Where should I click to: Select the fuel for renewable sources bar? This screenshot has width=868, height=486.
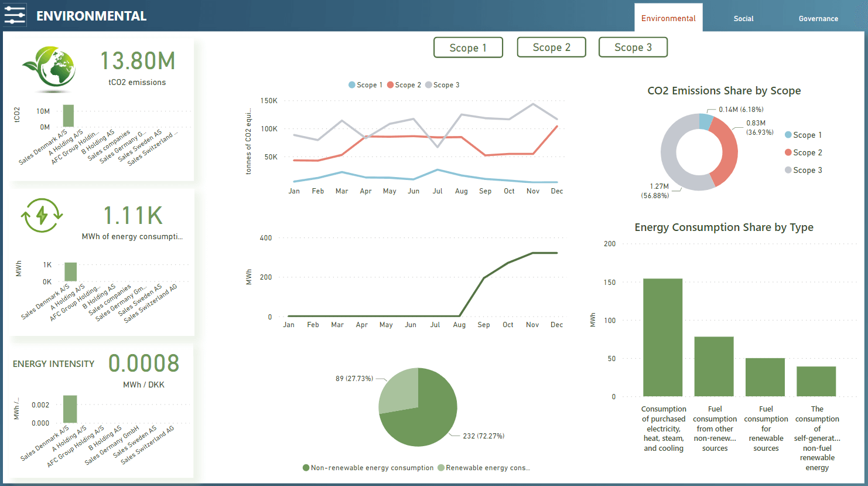click(765, 377)
